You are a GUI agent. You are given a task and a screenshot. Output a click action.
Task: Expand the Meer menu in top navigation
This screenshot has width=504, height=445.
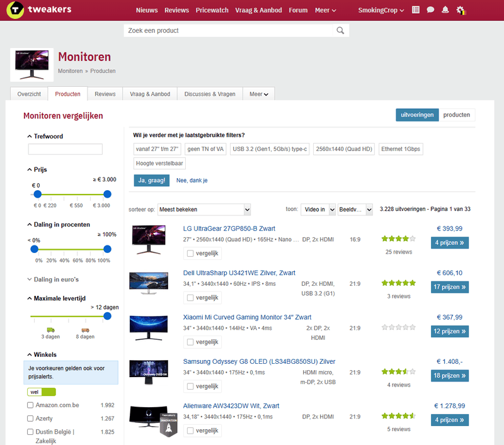pos(325,10)
